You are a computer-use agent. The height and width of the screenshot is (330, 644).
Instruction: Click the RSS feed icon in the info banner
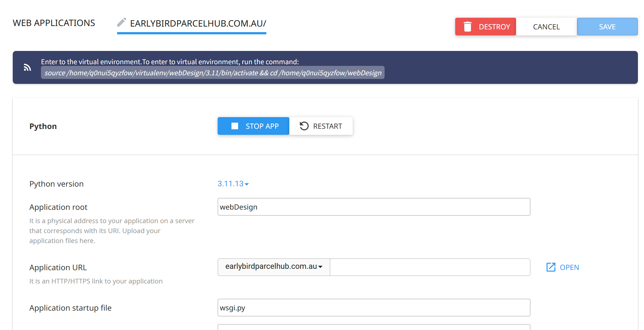click(27, 67)
